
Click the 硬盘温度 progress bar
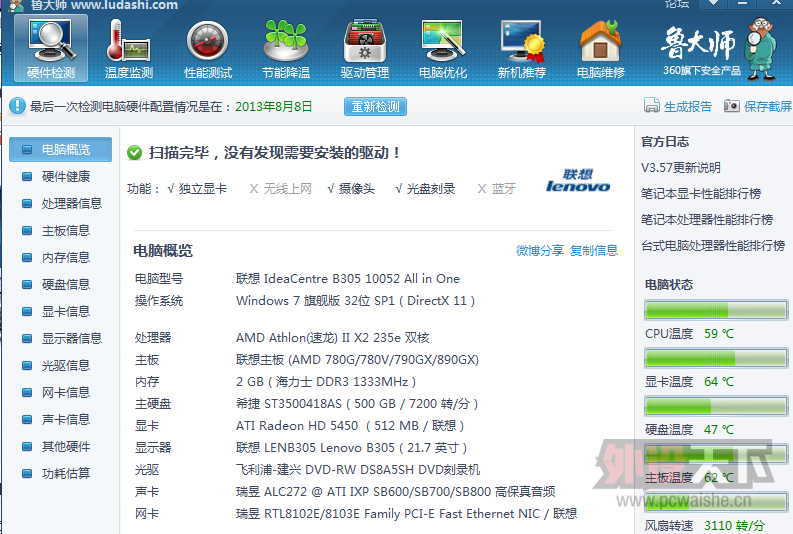[716, 406]
